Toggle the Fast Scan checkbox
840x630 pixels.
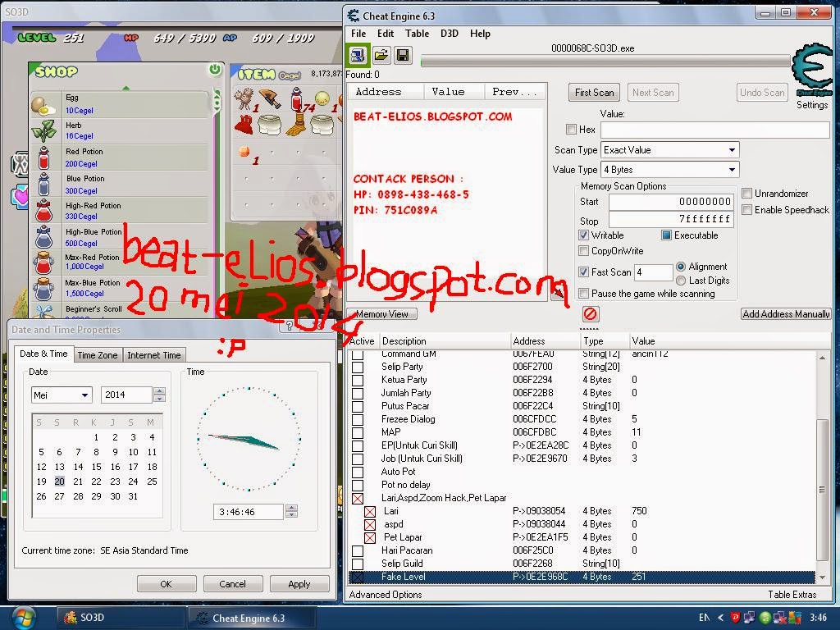point(584,272)
